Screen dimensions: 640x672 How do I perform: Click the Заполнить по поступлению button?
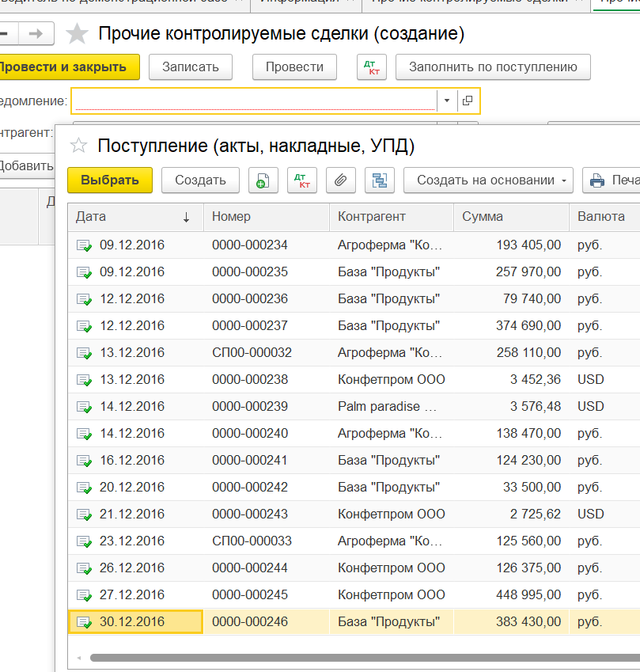[492, 67]
